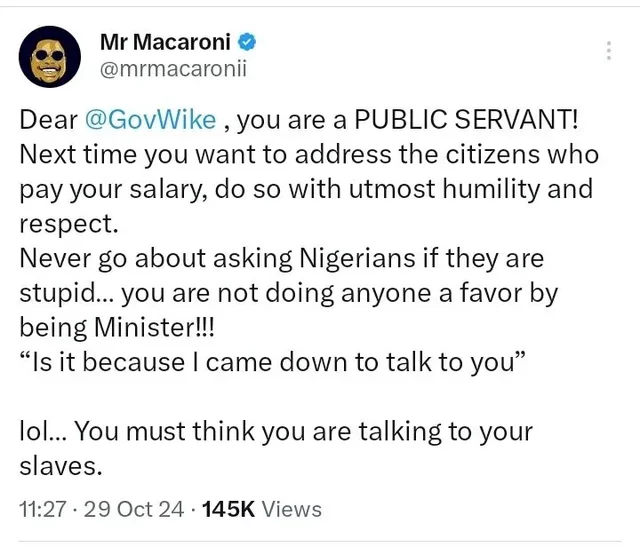
Task: Click the blue verified badge
Action: [248, 42]
